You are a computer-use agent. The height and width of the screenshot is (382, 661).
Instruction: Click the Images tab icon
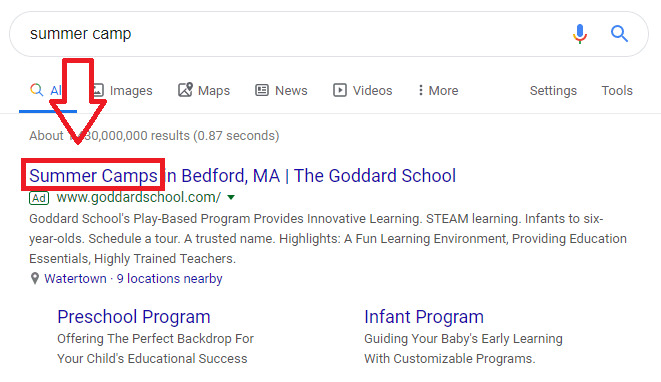98,90
